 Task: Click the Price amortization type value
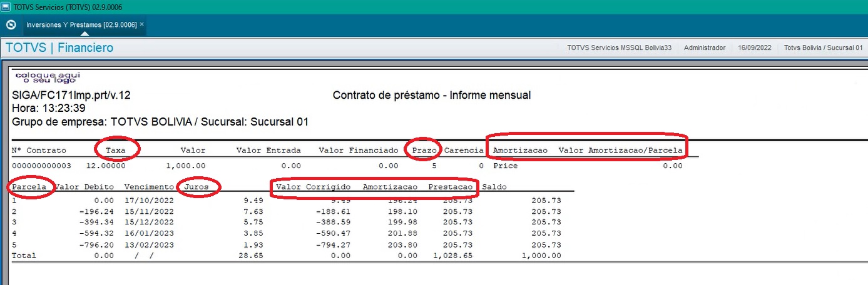tap(506, 166)
